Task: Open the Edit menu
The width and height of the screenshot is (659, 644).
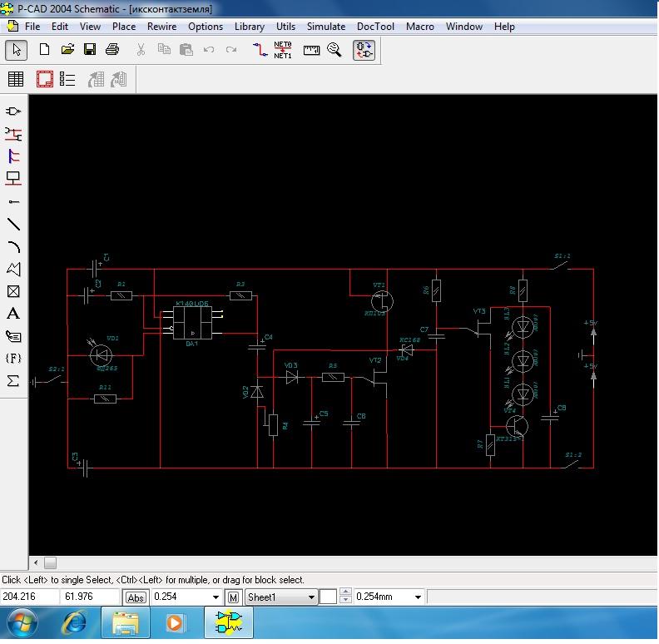Action: [60, 27]
